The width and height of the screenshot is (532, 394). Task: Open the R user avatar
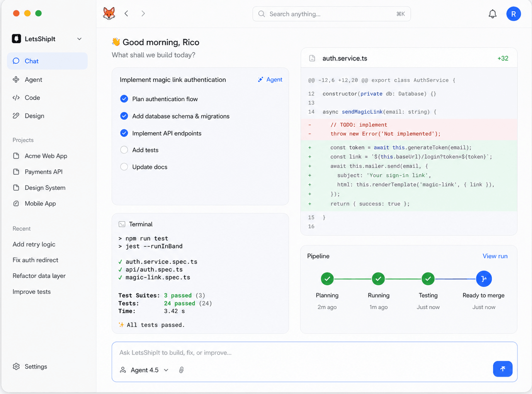point(513,14)
